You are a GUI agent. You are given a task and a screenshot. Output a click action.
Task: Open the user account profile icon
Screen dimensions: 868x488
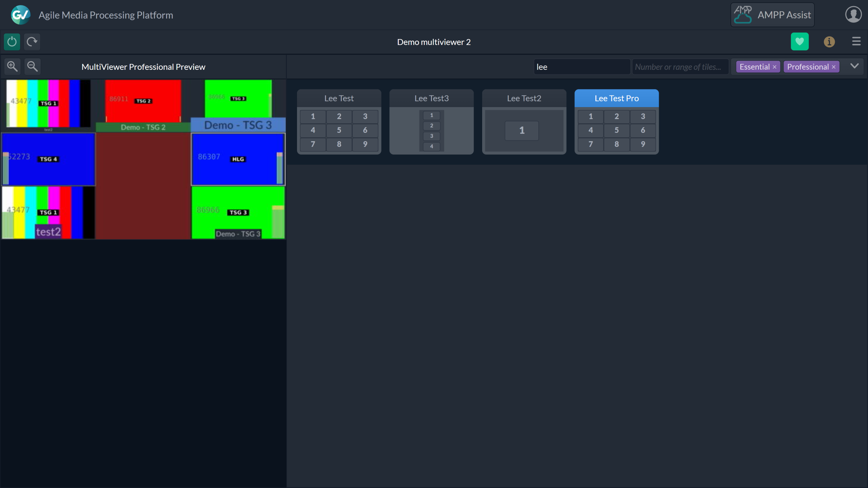tap(853, 15)
